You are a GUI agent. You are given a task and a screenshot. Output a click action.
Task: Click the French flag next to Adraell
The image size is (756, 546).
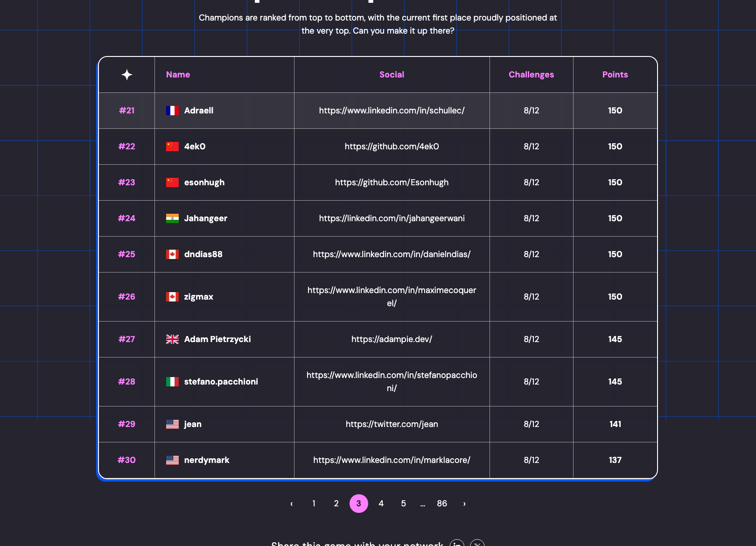[x=172, y=111]
